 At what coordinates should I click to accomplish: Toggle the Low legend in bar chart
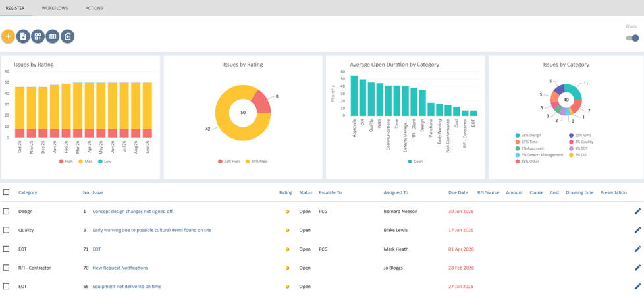pyautogui.click(x=104, y=162)
